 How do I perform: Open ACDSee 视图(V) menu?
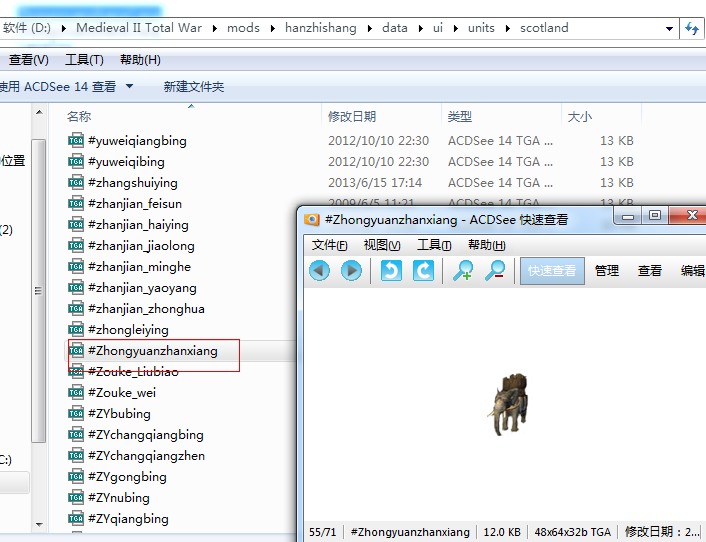click(x=382, y=245)
